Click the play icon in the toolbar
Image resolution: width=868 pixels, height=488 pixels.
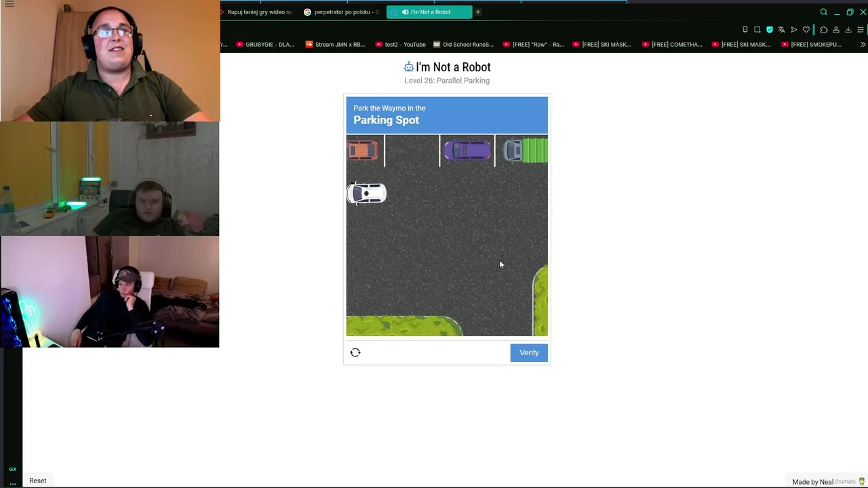point(794,30)
